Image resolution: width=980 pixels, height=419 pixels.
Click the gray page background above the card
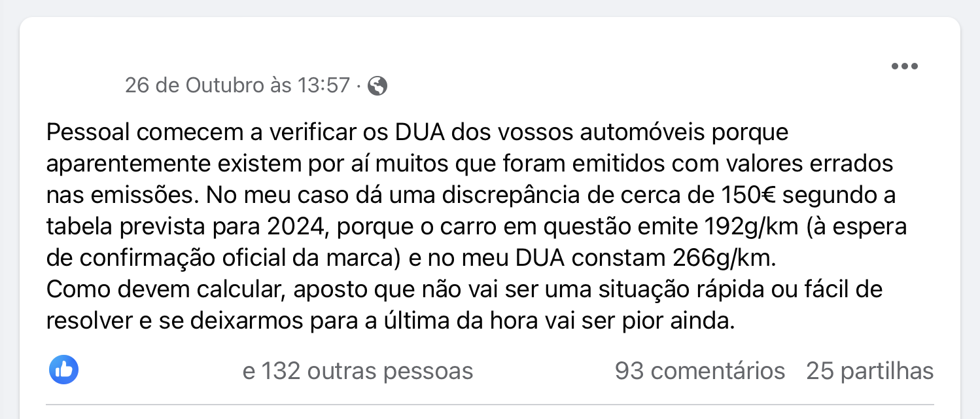point(490,8)
